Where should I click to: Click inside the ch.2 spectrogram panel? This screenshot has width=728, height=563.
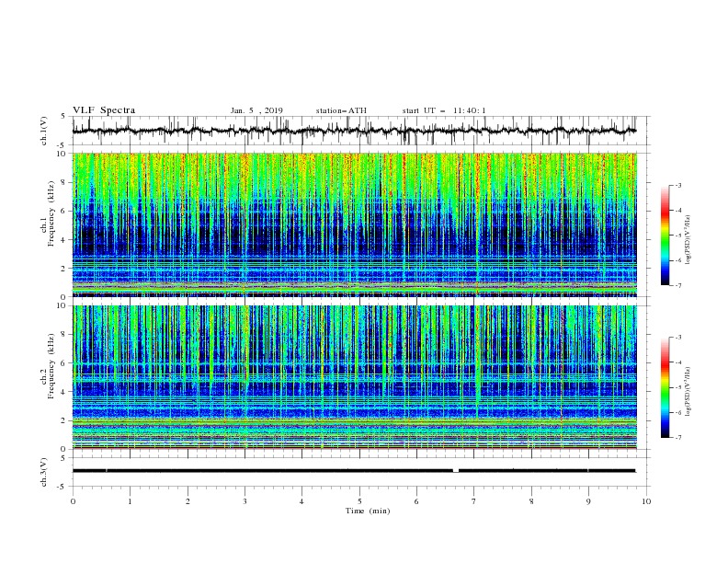coord(354,377)
